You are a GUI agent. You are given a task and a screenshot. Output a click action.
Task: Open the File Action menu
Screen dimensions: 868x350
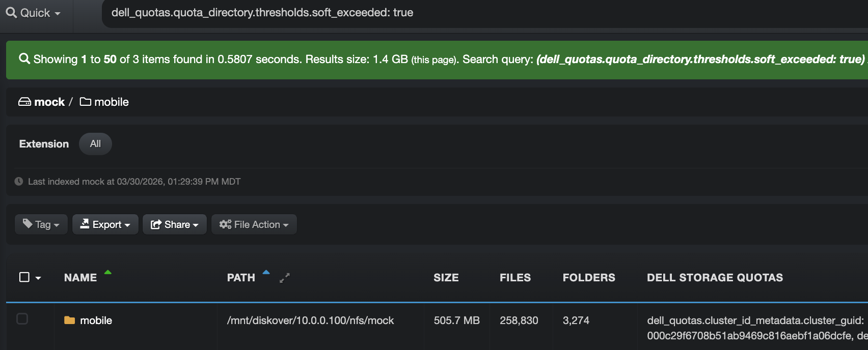pyautogui.click(x=254, y=224)
